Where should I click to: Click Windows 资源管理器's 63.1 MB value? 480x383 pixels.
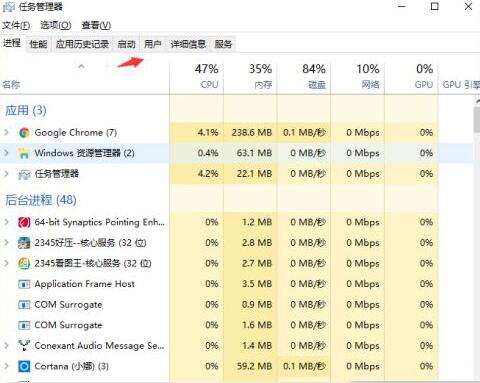(x=254, y=153)
